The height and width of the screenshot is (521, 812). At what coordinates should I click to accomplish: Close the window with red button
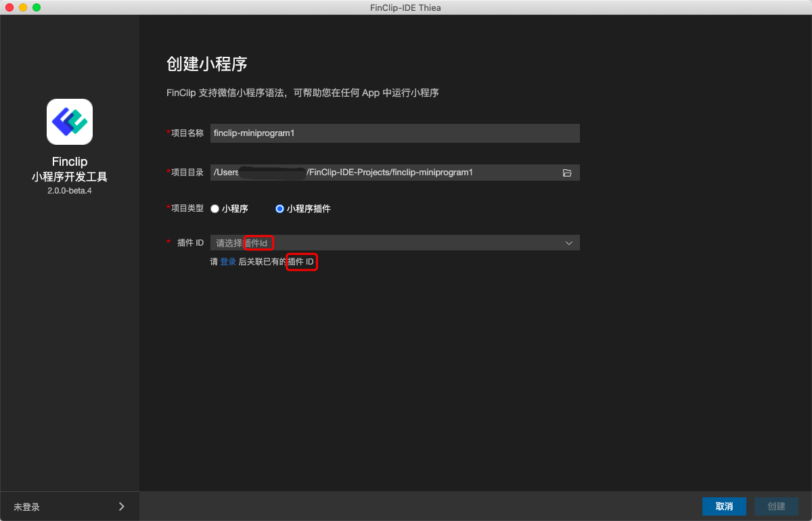[x=9, y=7]
